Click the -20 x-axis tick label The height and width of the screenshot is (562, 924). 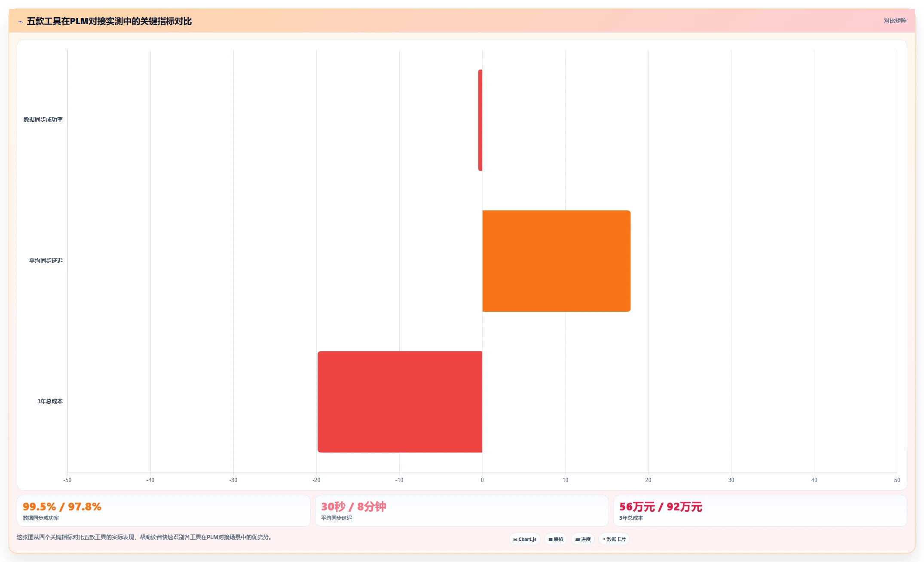[316, 480]
